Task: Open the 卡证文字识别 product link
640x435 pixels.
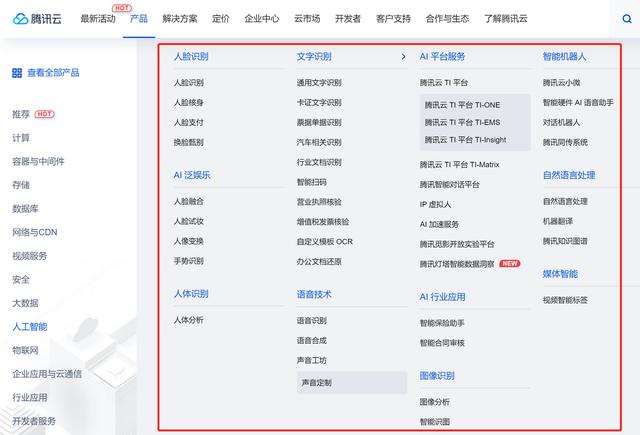Action: pyautogui.click(x=319, y=102)
